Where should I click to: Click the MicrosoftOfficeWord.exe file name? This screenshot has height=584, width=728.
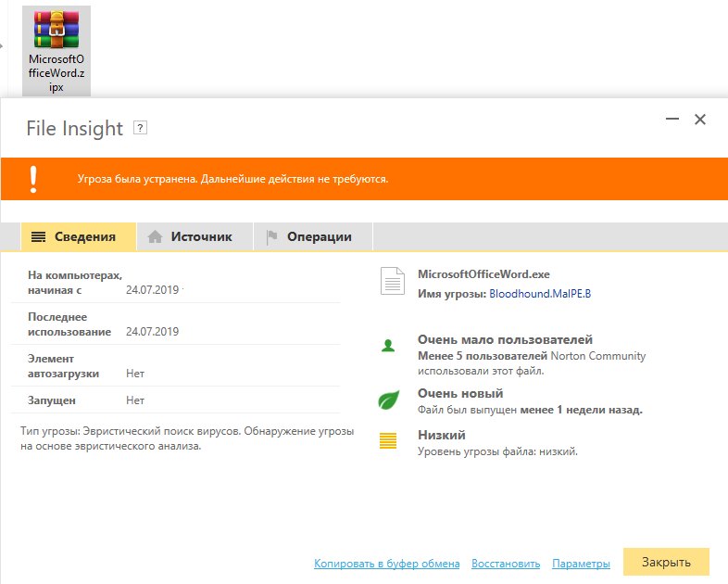[483, 274]
